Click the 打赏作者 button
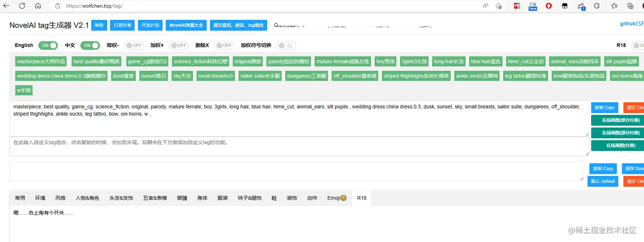Image resolution: width=644 pixels, height=242 pixels. 123,25
